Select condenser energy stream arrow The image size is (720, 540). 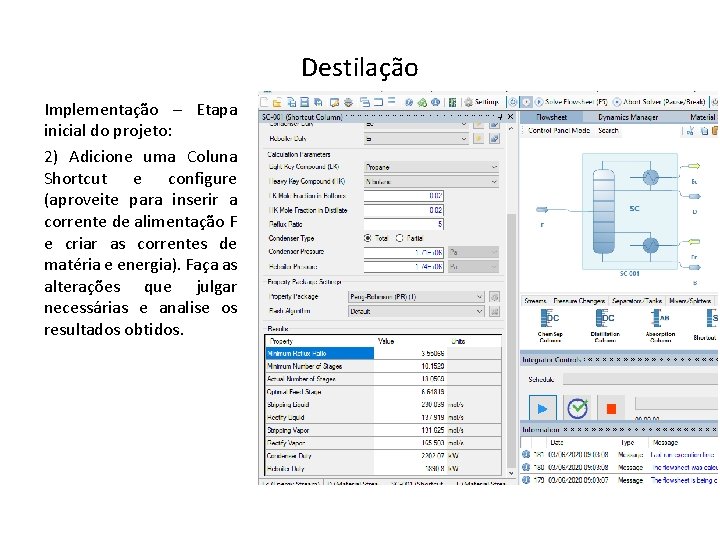tap(694, 166)
